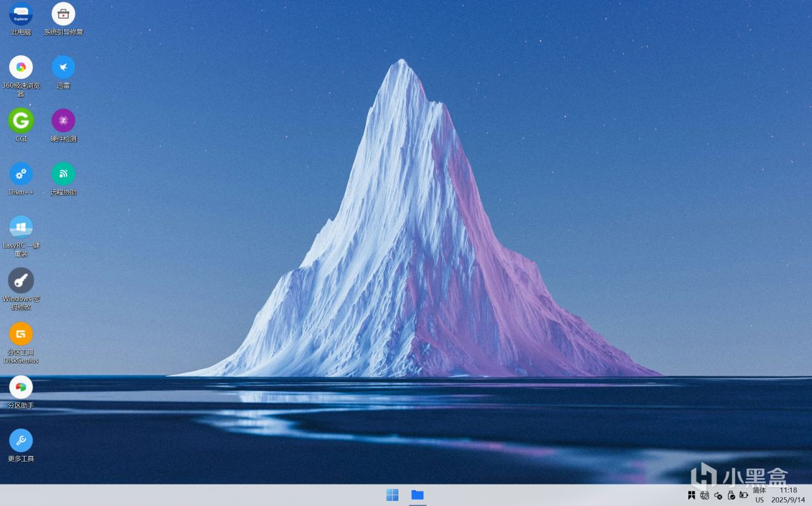Click the 远程协助 shortcut

(x=63, y=179)
